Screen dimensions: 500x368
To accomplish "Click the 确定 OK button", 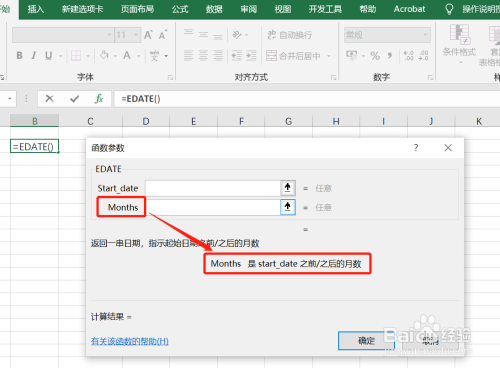I will [x=366, y=340].
